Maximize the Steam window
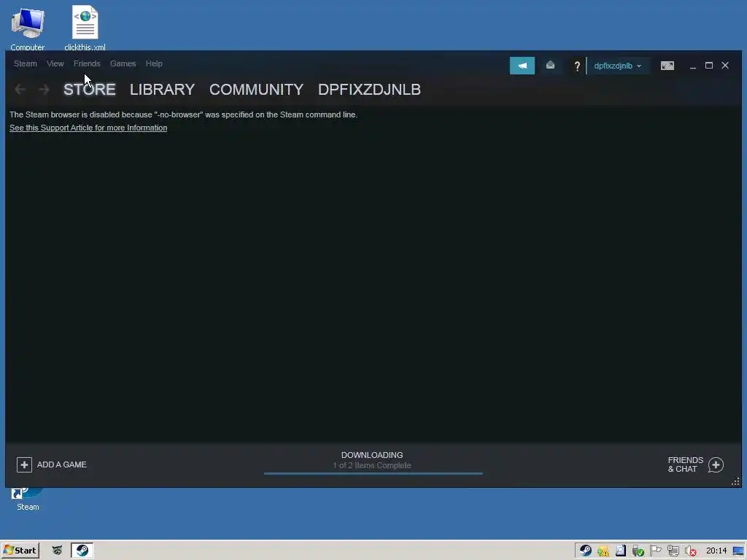Image resolution: width=747 pixels, height=560 pixels. pyautogui.click(x=709, y=65)
